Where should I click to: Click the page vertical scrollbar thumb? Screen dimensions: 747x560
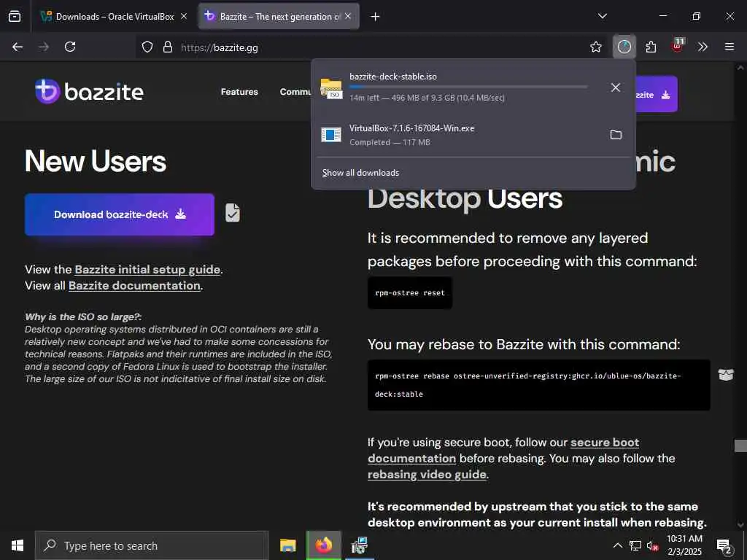point(740,446)
